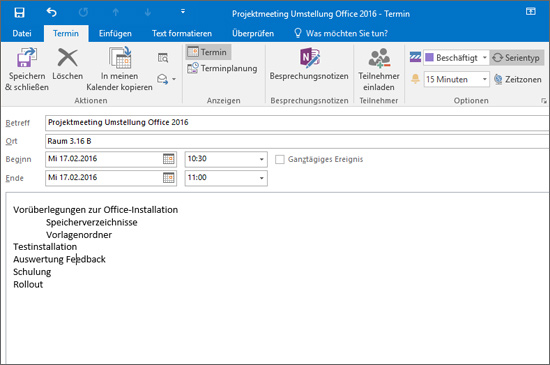The image size is (550, 365).
Task: Select the Termin view button
Action: click(x=208, y=52)
